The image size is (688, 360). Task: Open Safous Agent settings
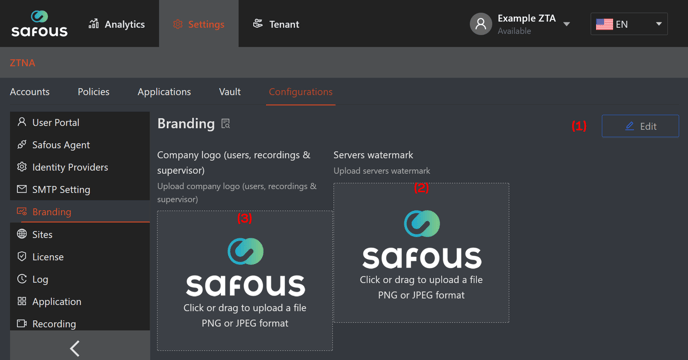pos(80,145)
